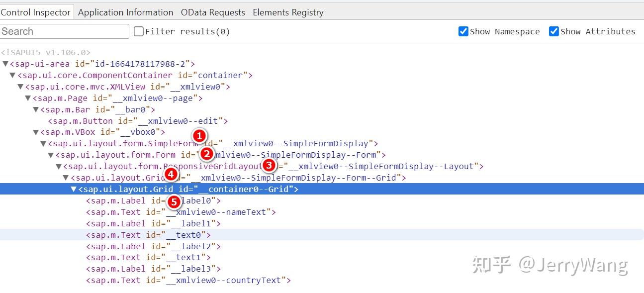Collapse the sap.ui.core.ComponentContainer node
Image resolution: width=644 pixels, height=293 pixels.
coord(12,75)
